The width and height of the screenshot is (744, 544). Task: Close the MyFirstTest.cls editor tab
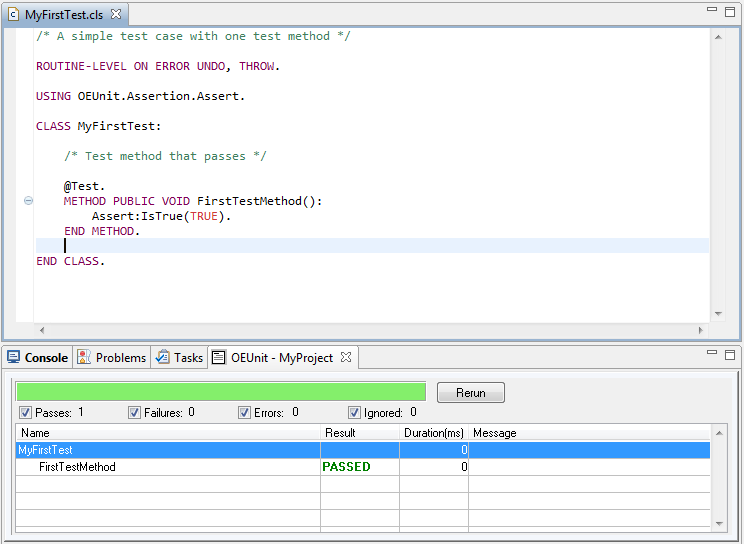pos(116,14)
